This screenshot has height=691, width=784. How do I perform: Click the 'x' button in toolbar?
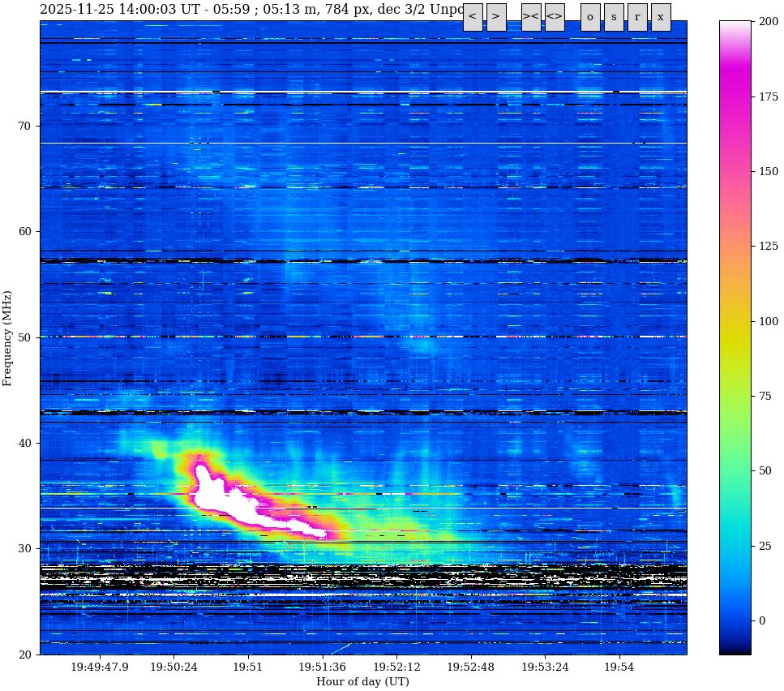coord(661,17)
